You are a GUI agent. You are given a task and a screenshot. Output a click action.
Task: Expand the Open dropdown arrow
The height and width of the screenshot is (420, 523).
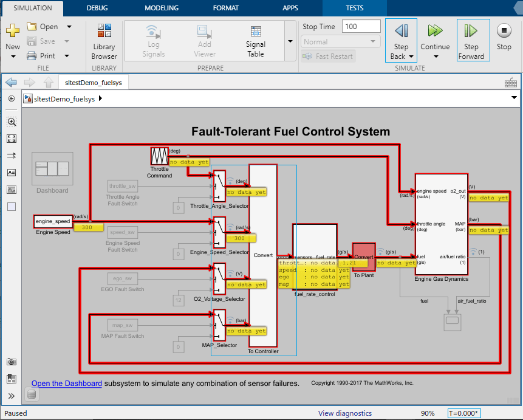point(69,26)
